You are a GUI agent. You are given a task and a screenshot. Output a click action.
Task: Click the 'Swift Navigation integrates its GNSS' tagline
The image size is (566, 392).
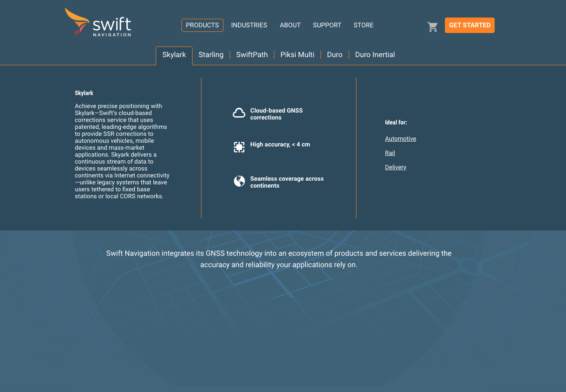click(279, 259)
